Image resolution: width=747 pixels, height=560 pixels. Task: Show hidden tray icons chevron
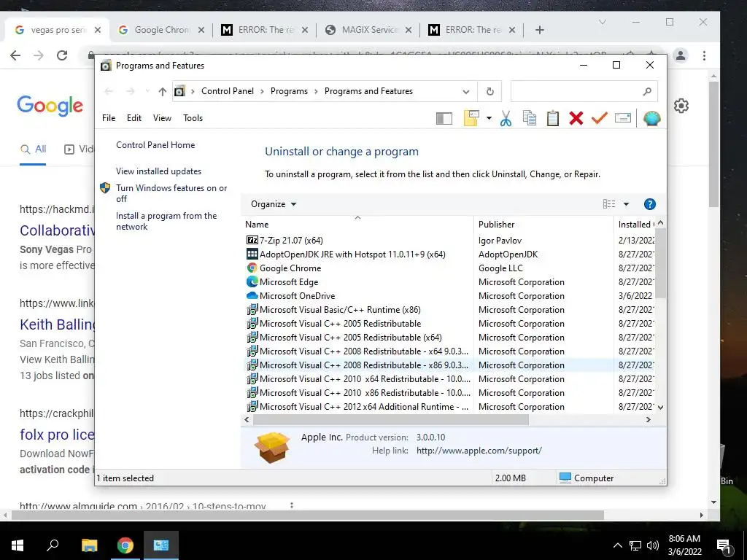617,545
